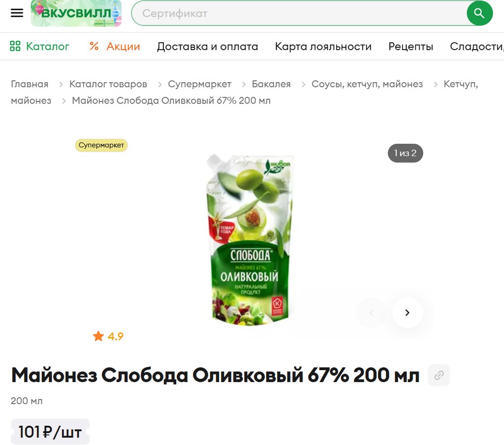
Task: Open Каталог with the grid icon
Action: 39,46
